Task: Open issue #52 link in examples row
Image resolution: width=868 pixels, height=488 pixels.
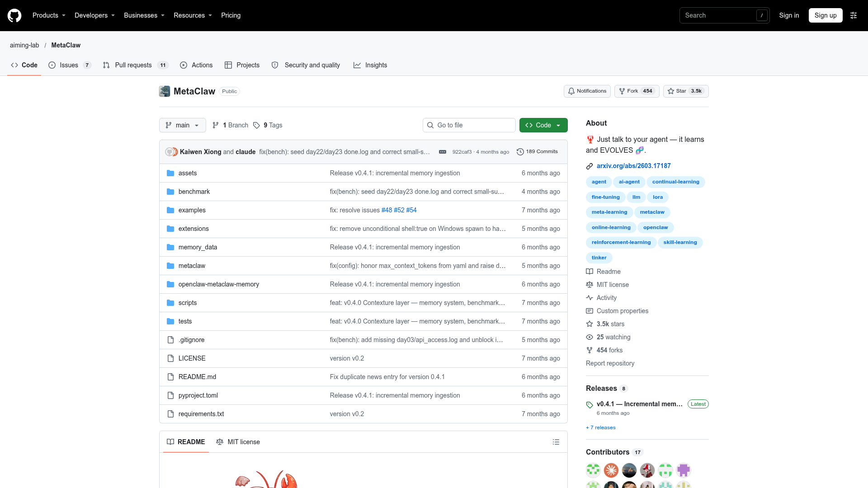Action: (399, 210)
